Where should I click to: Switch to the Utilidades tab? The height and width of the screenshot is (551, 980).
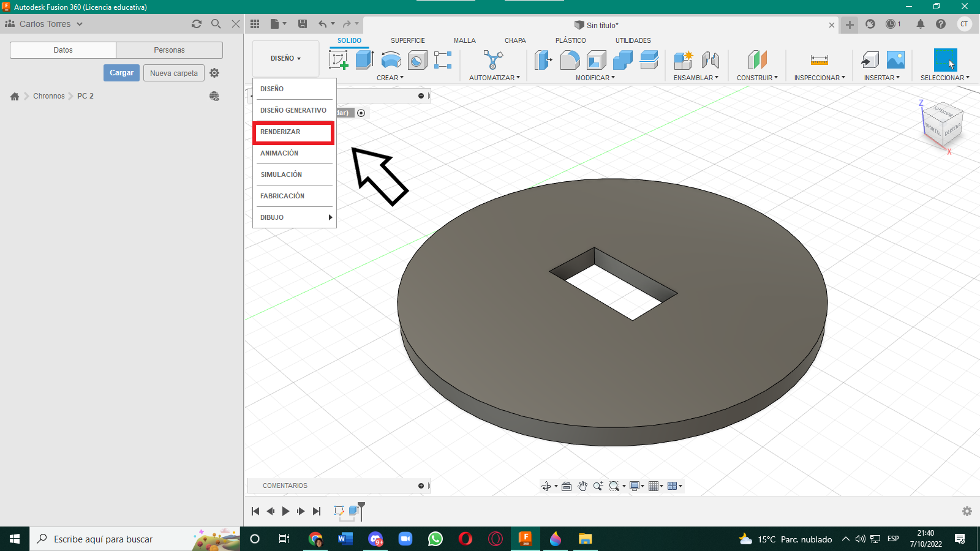(633, 40)
